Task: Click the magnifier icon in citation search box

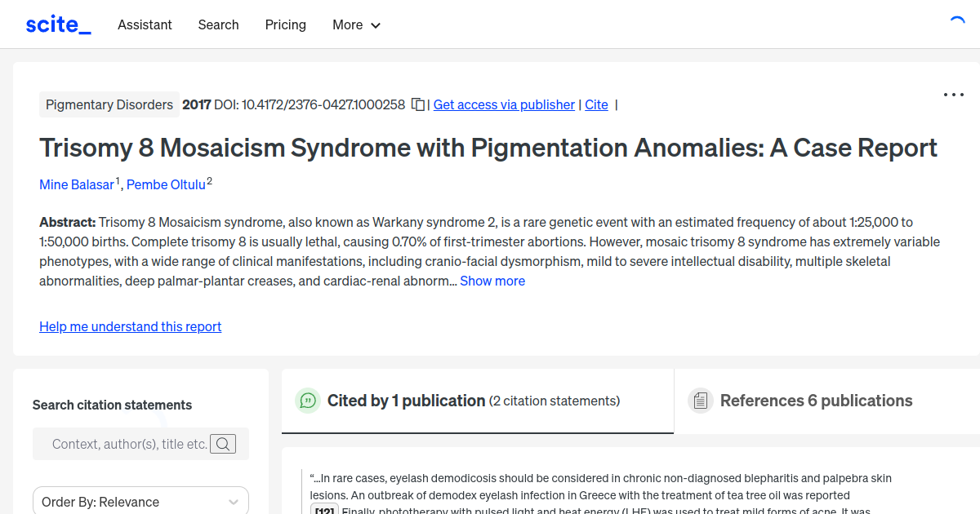Action: pos(223,444)
